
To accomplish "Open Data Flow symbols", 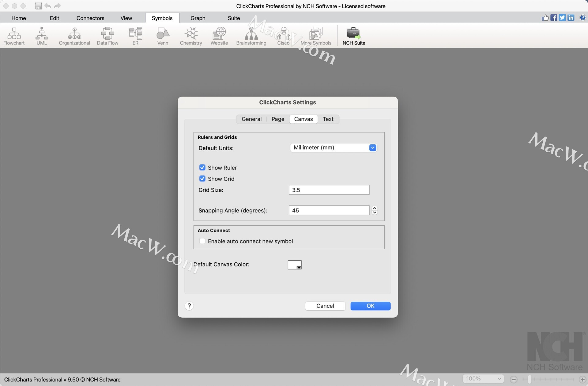I will click(107, 36).
